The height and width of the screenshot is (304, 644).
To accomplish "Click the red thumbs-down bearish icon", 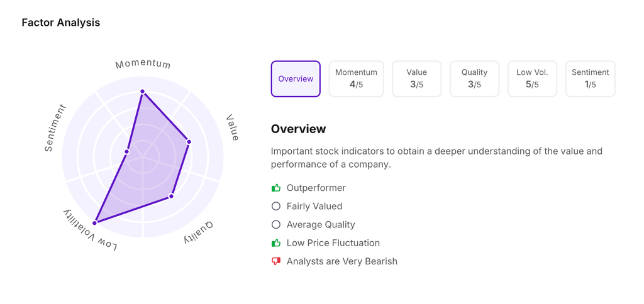I will (x=276, y=261).
